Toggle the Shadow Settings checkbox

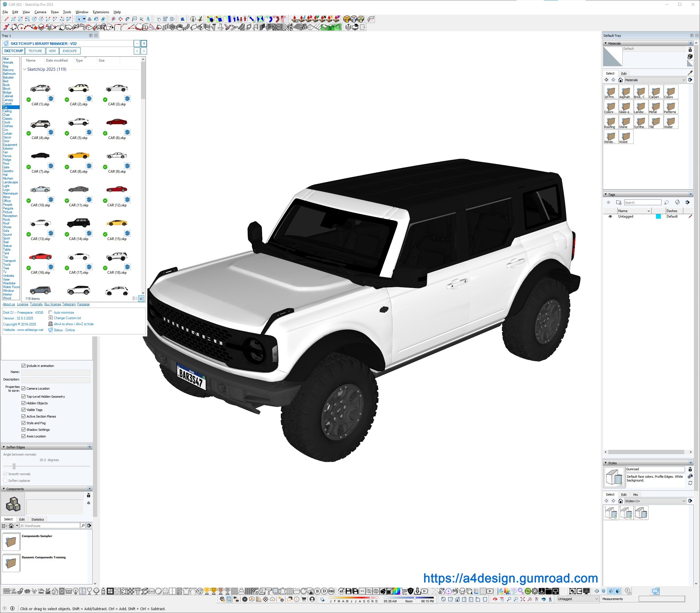point(24,430)
